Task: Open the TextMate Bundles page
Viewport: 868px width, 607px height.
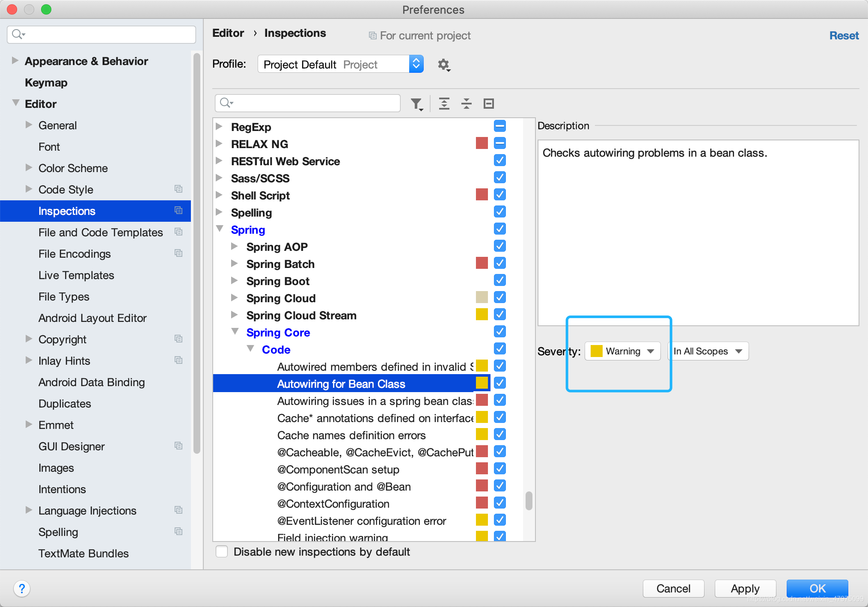Action: click(x=83, y=553)
